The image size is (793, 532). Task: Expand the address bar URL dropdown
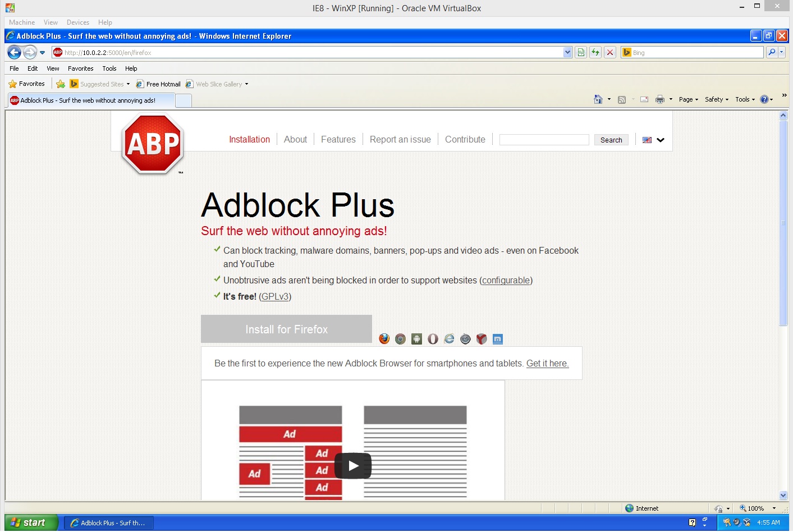tap(567, 52)
